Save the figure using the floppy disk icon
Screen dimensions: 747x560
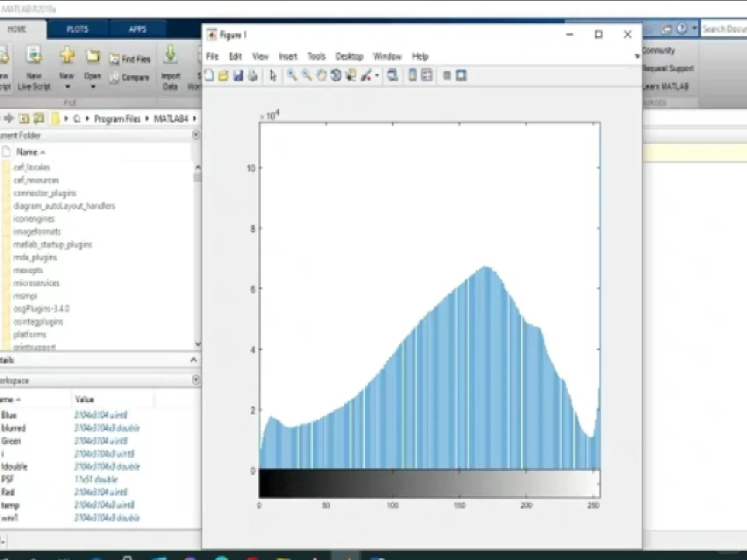[238, 76]
